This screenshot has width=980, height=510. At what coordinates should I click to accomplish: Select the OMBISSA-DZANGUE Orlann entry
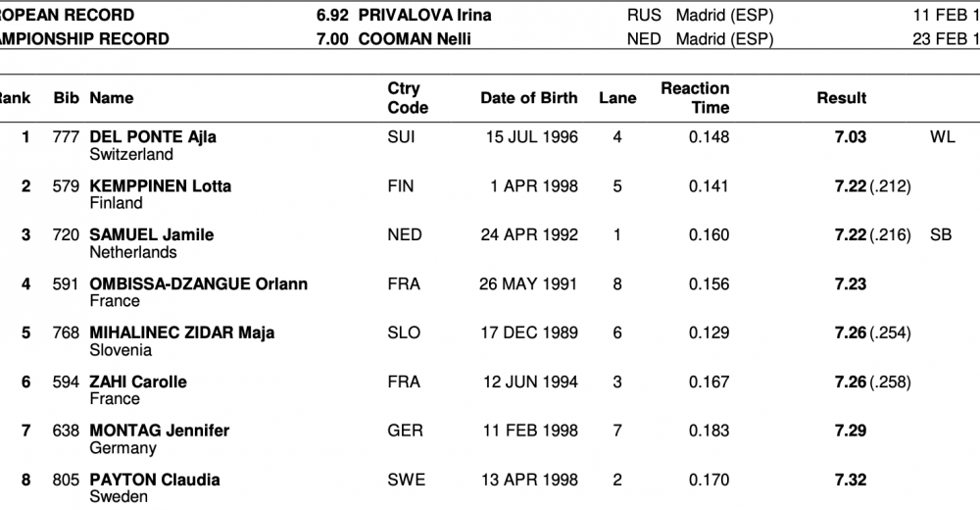pyautogui.click(x=198, y=284)
